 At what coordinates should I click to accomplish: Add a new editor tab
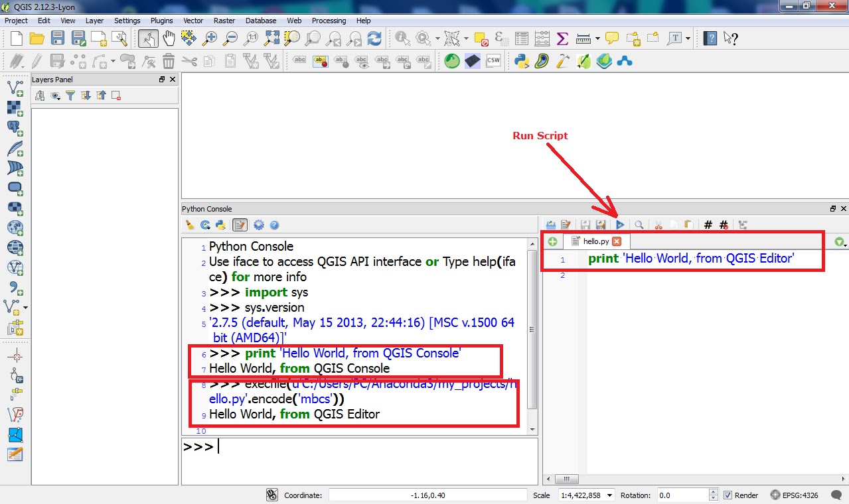(552, 241)
